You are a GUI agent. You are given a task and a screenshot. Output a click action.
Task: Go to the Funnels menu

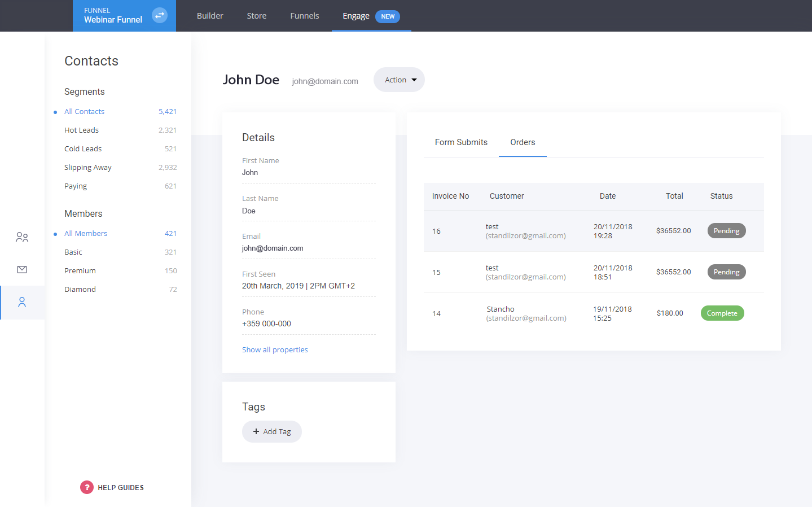pos(305,16)
